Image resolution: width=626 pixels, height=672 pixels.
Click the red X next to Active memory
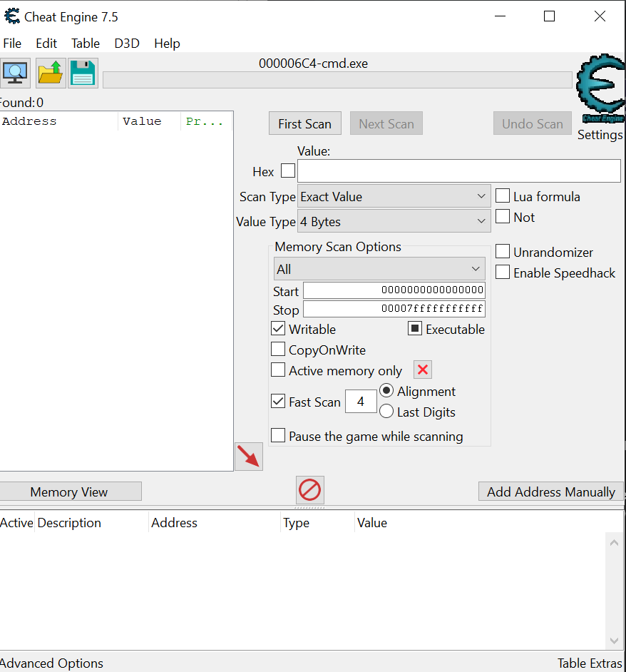point(423,370)
